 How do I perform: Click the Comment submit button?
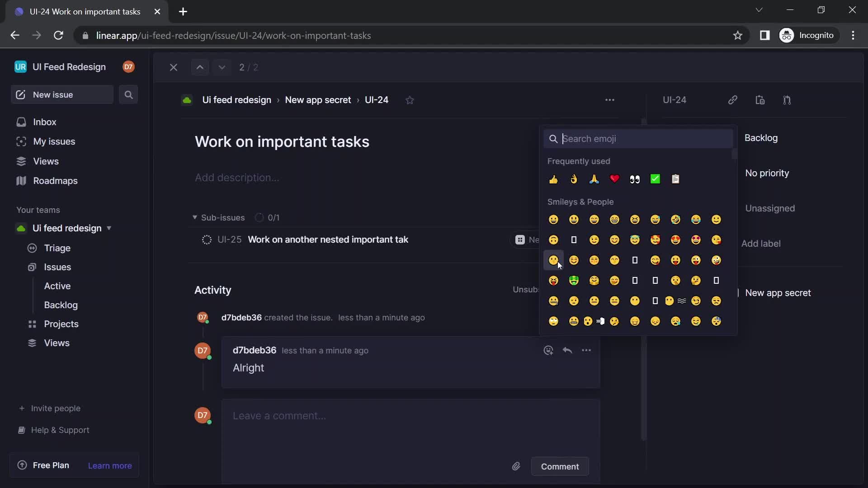[x=559, y=467]
